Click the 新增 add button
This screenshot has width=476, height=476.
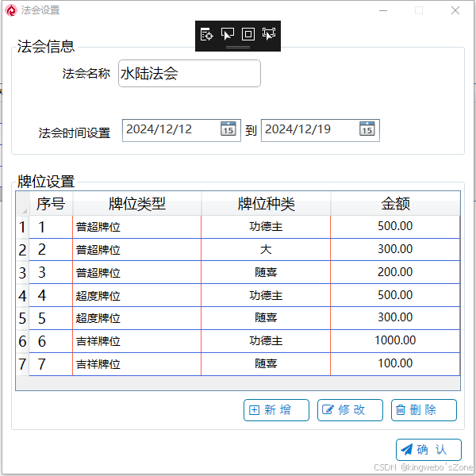[x=276, y=410]
